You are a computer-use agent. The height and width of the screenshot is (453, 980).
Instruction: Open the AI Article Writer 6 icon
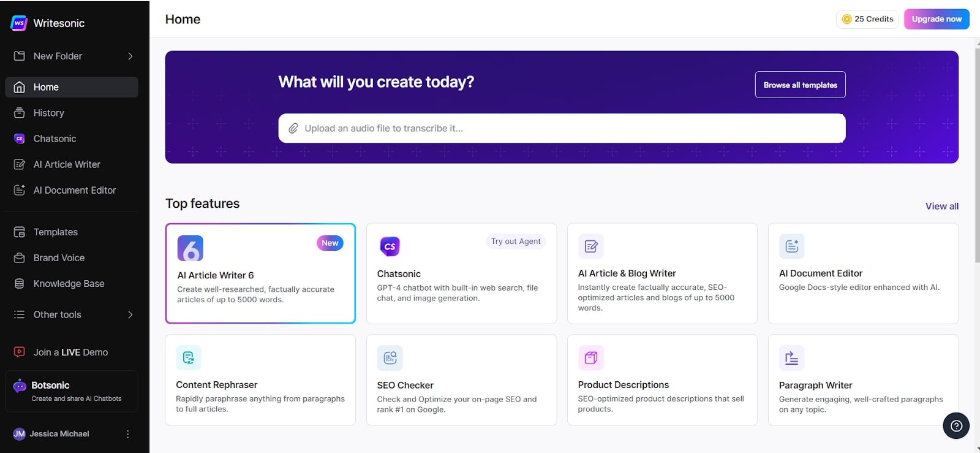(190, 248)
